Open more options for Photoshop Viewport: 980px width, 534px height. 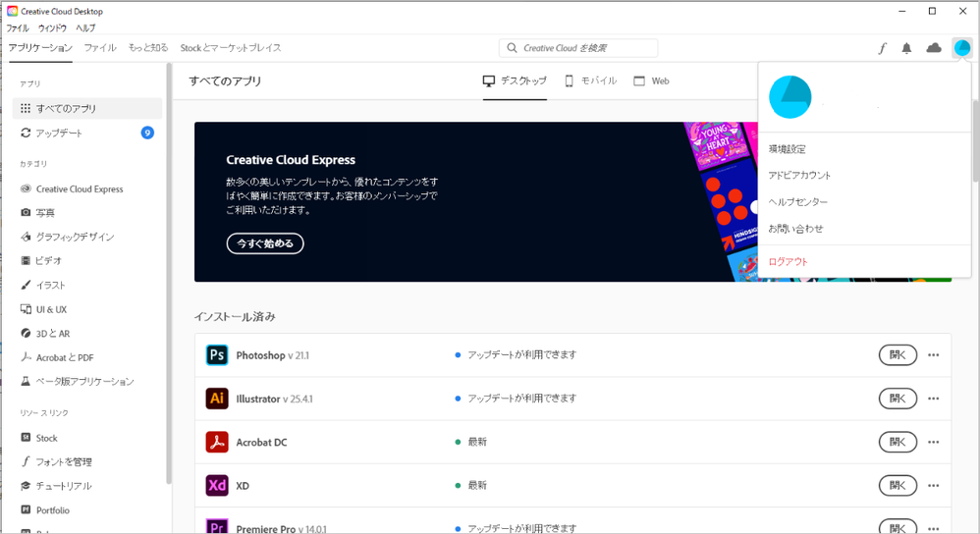(x=933, y=354)
